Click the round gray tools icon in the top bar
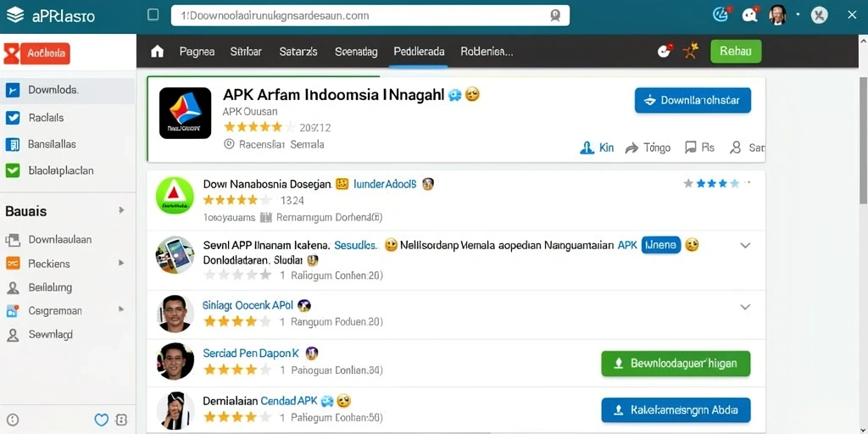The height and width of the screenshot is (434, 868). (820, 15)
